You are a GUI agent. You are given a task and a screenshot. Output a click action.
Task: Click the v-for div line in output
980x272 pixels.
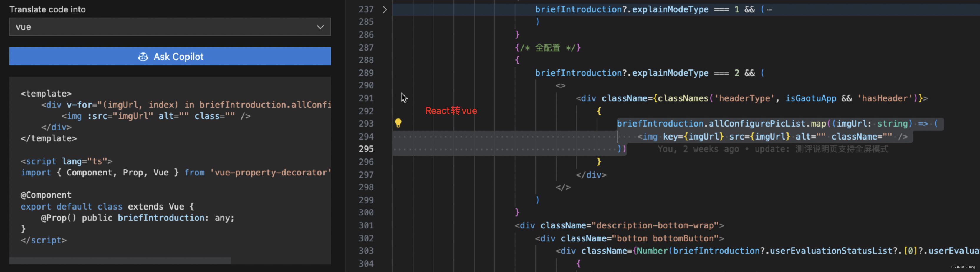tap(186, 105)
